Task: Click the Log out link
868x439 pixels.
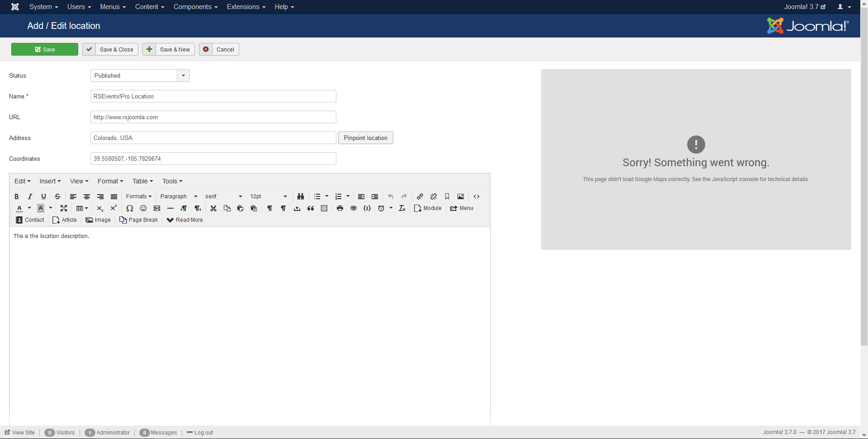Action: pos(200,432)
